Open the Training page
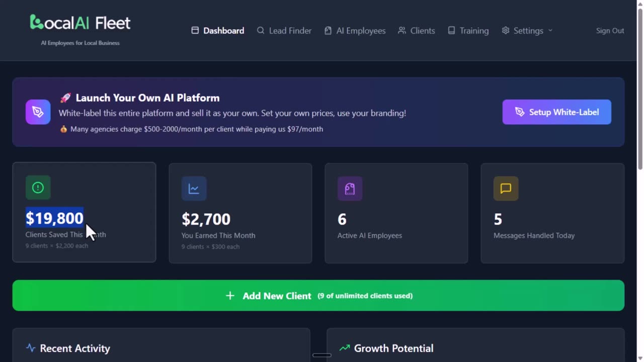This screenshot has height=362, width=644. coord(468,31)
